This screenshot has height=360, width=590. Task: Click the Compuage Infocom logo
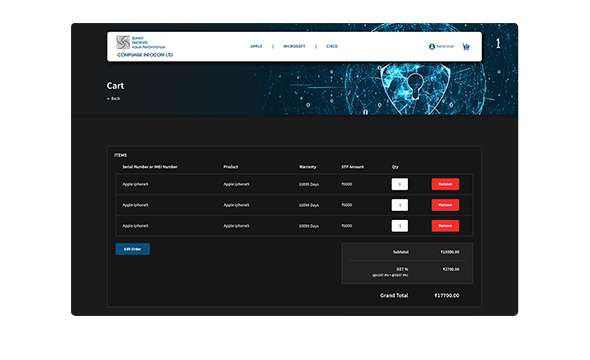144,47
